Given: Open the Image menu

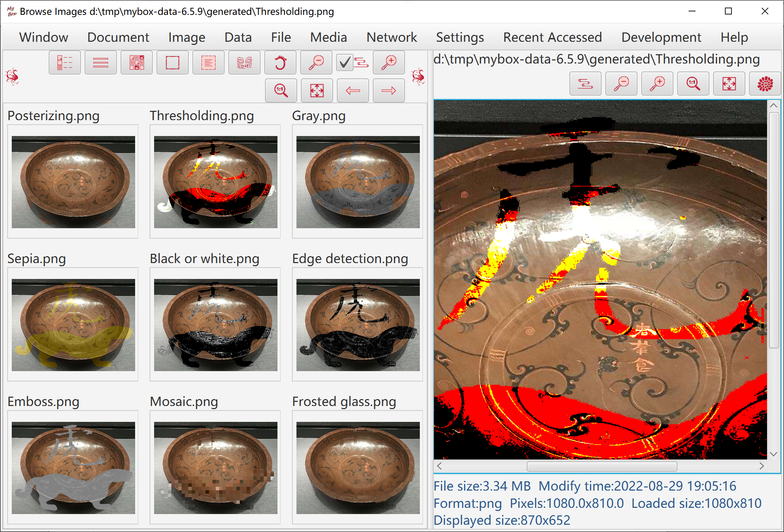Looking at the screenshot, I should coord(187,37).
